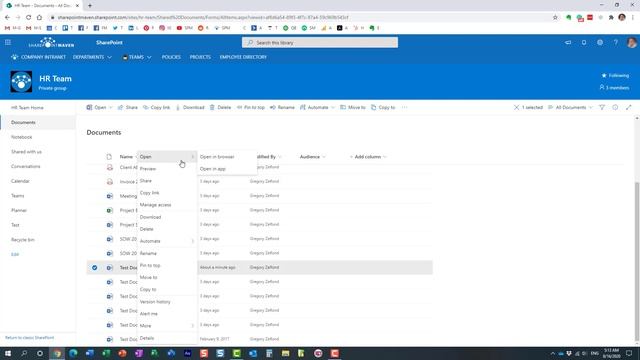
Task: Click the toolbar overflow ellipsis
Action: [404, 107]
